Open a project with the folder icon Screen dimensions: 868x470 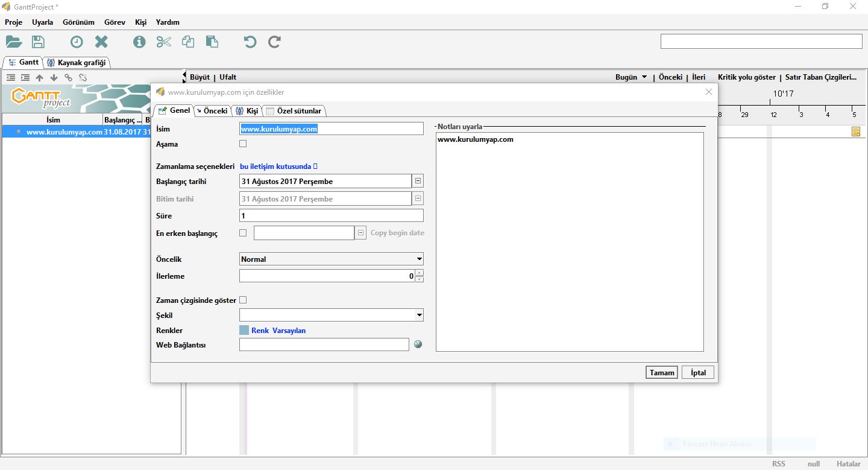(x=14, y=42)
